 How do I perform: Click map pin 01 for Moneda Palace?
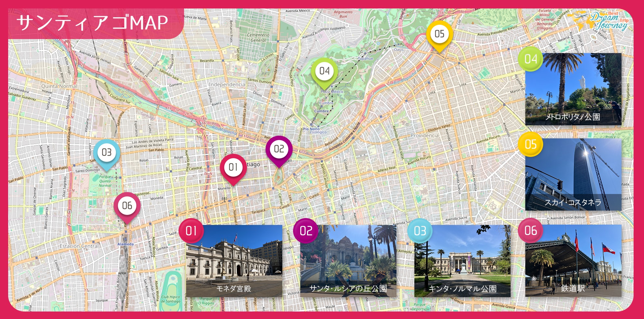(233, 168)
